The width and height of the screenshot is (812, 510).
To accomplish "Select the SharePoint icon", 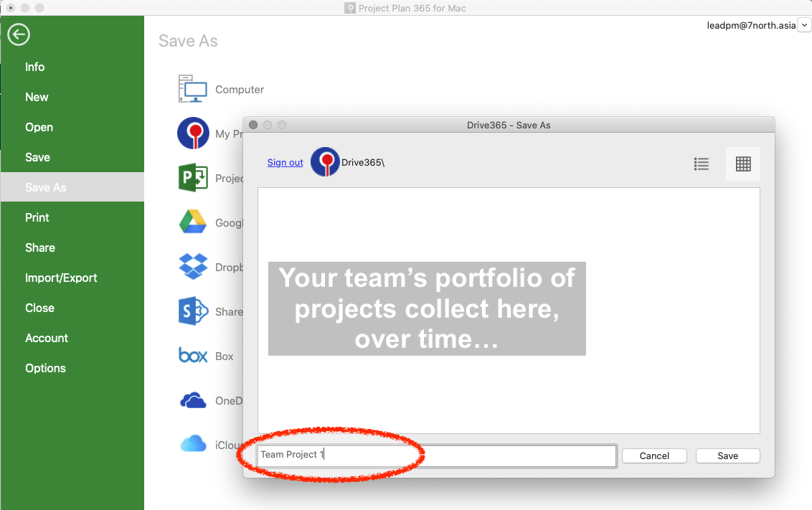I will [193, 311].
